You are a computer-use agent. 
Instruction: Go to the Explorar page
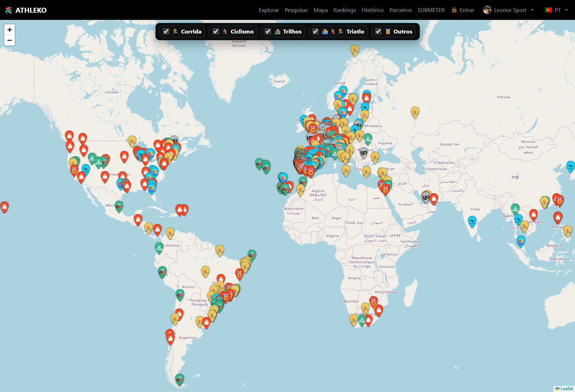point(269,10)
